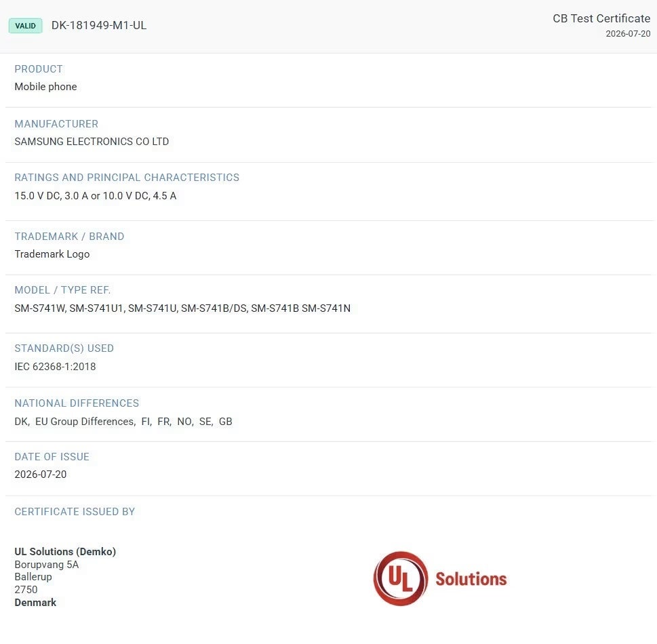The height and width of the screenshot is (644, 657).
Task: Click the MODEL / TYPE REF. label
Action: (x=62, y=290)
